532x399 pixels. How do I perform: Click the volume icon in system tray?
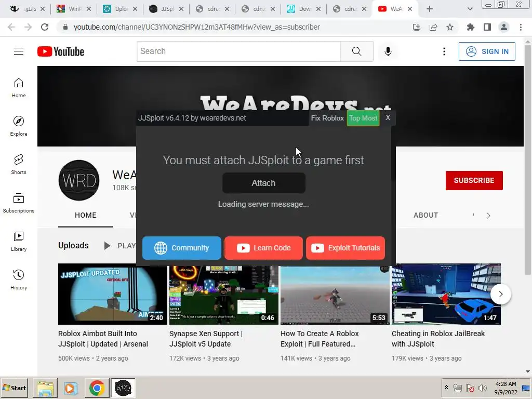[482, 388]
